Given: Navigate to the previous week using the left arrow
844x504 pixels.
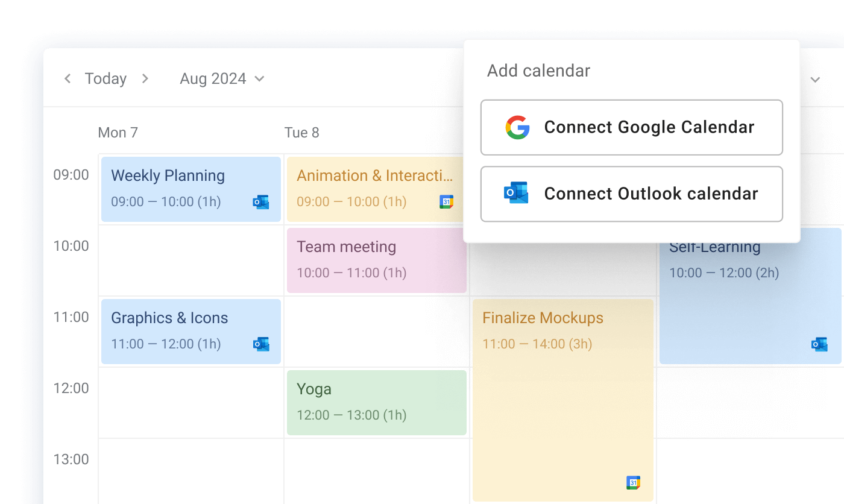Looking at the screenshot, I should (x=68, y=78).
